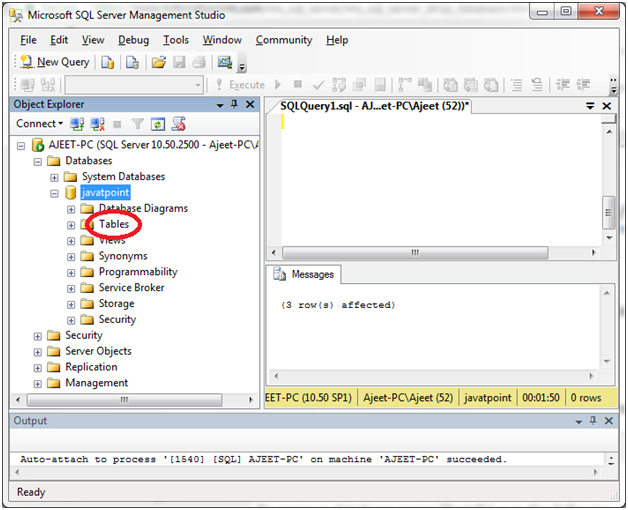Expand the Tables folder

point(71,225)
